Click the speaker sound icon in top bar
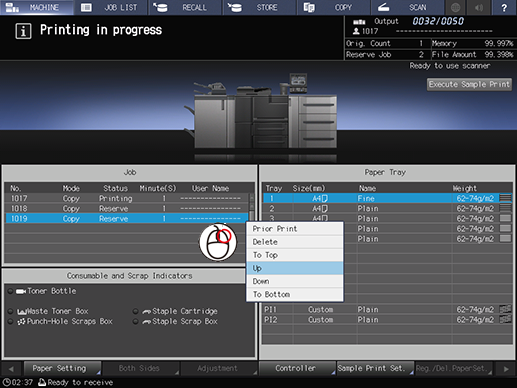517x388 pixels. [479, 7]
